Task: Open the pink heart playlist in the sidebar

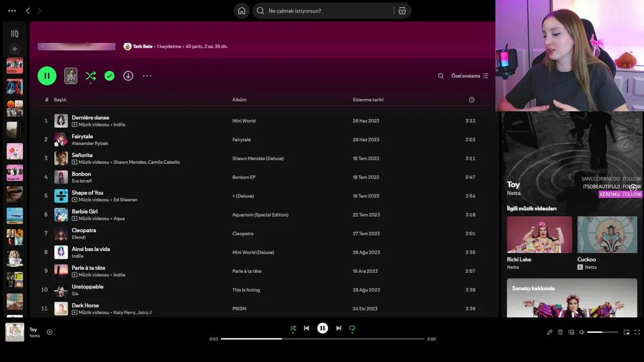Action: (x=15, y=151)
